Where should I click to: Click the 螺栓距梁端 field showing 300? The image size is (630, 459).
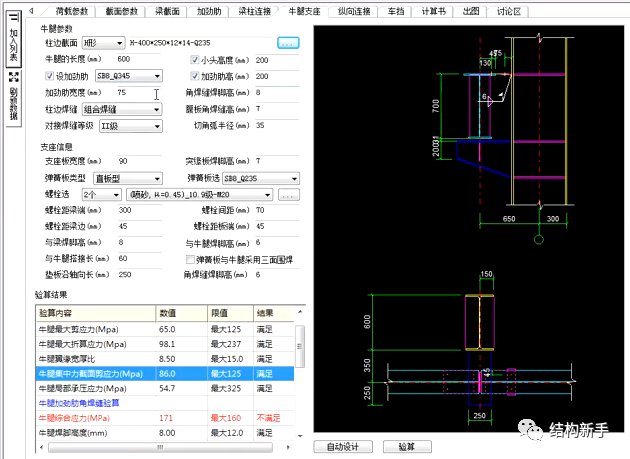pos(139,210)
